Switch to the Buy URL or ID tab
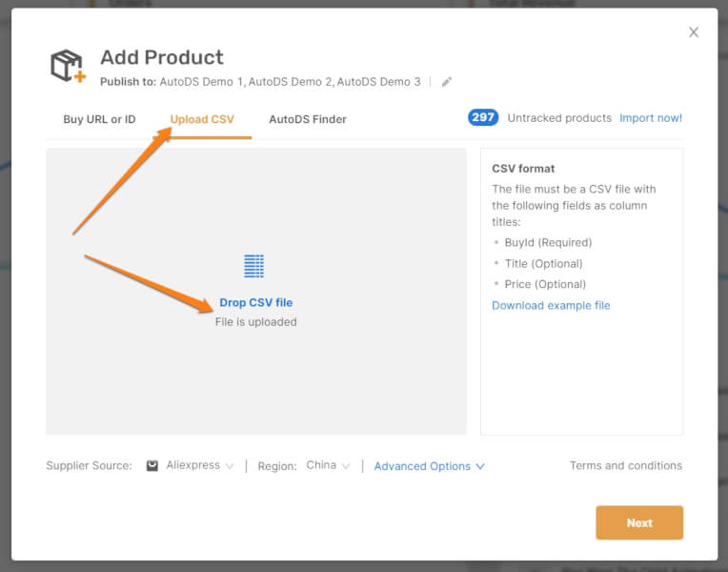The image size is (728, 572). pos(99,119)
